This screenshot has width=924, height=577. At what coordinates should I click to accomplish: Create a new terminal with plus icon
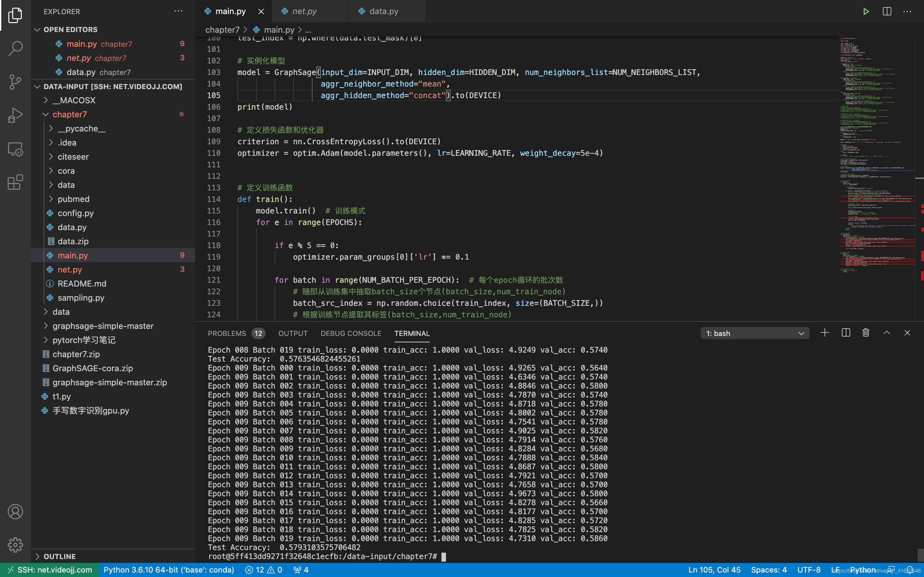(824, 333)
